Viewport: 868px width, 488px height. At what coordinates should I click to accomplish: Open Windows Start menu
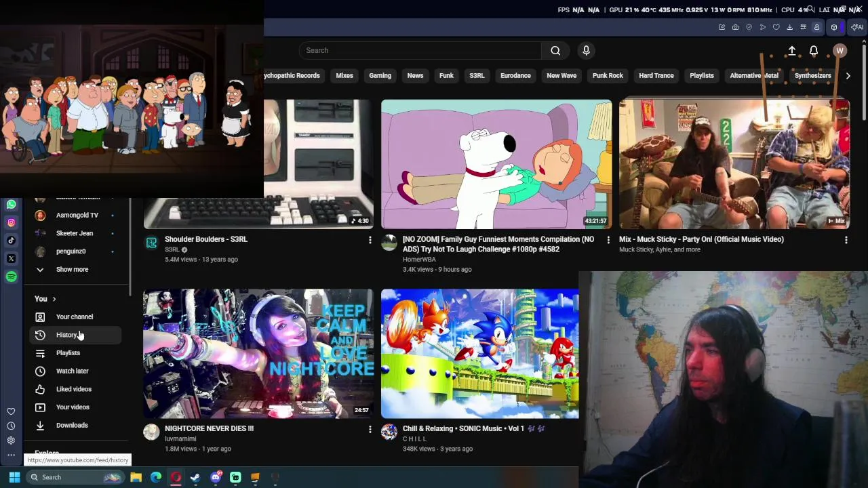14,477
